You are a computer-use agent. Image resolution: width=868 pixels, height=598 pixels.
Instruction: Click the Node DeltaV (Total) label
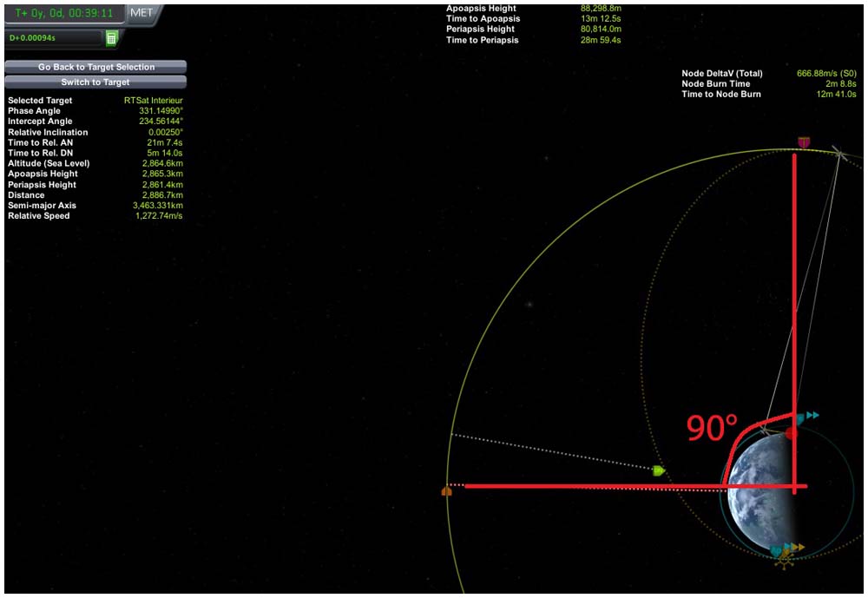click(x=722, y=73)
